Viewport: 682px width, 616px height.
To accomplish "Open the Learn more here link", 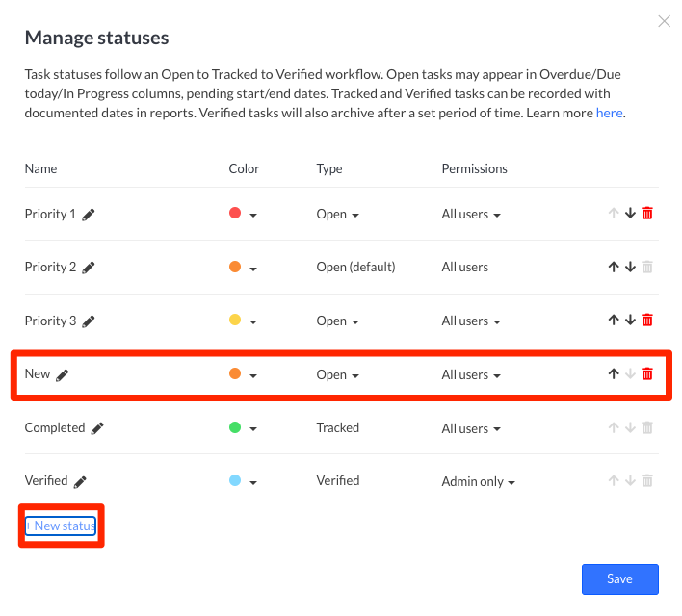I will (609, 113).
